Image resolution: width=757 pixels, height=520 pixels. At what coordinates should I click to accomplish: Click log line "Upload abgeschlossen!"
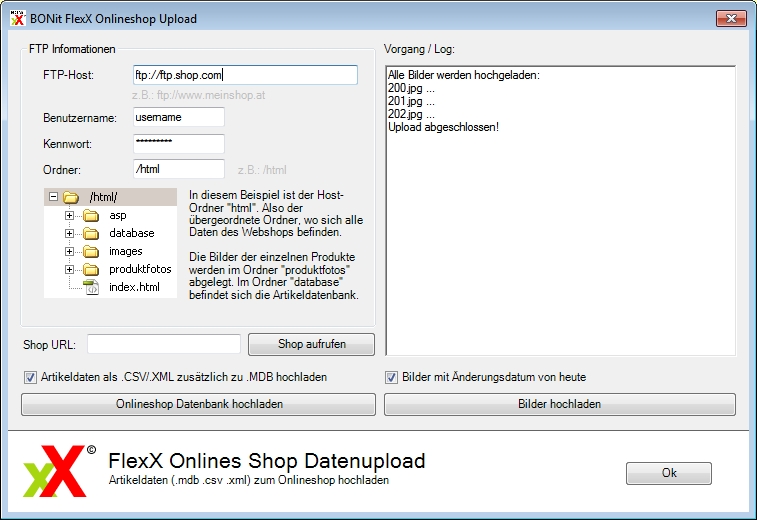[443, 127]
